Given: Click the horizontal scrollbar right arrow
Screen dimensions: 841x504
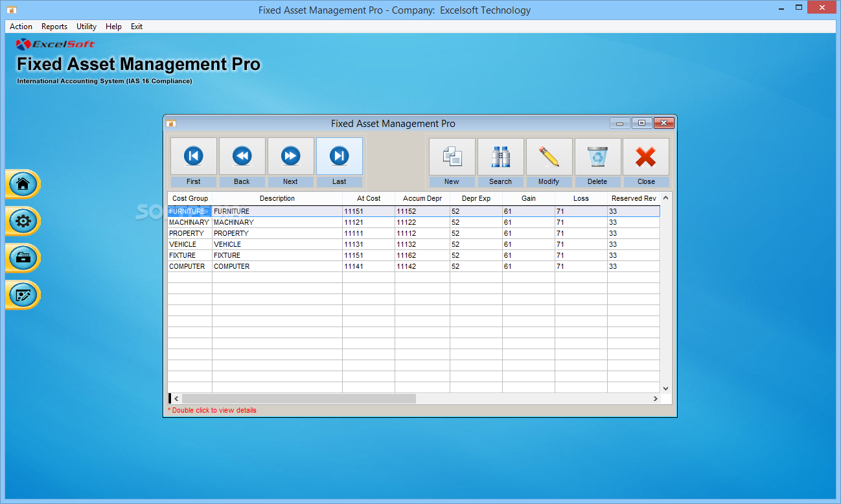Looking at the screenshot, I should coord(655,398).
